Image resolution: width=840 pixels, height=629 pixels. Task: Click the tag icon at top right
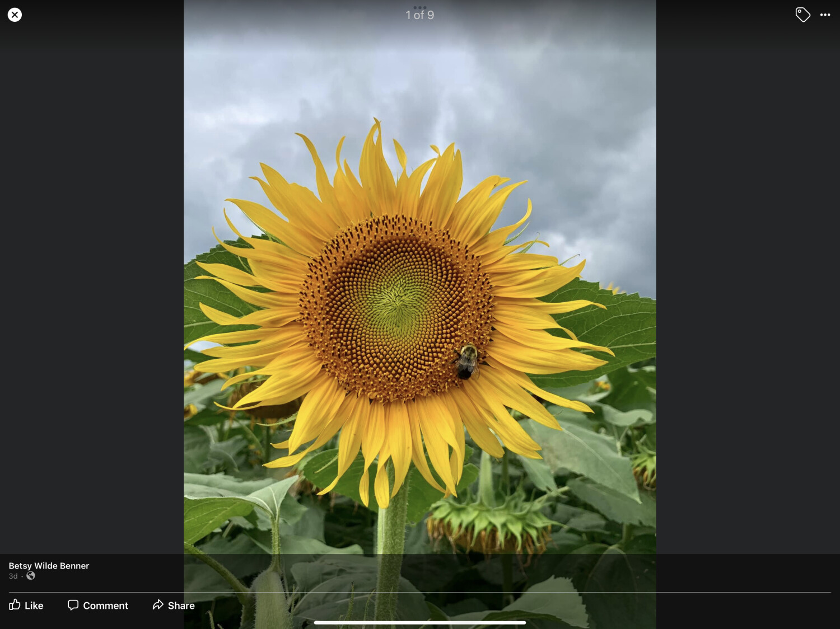pos(803,15)
